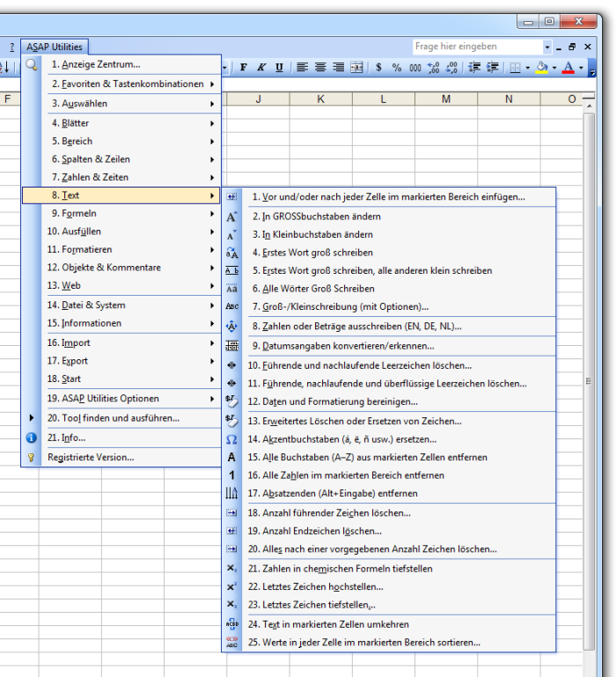The height and width of the screenshot is (677, 616).
Task: Choose Anzahl führender Zeichen löschen
Action: [388, 513]
